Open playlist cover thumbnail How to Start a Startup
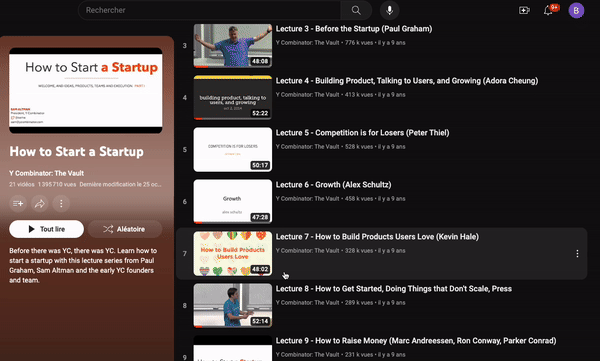Image resolution: width=600 pixels, height=361 pixels. [x=86, y=90]
